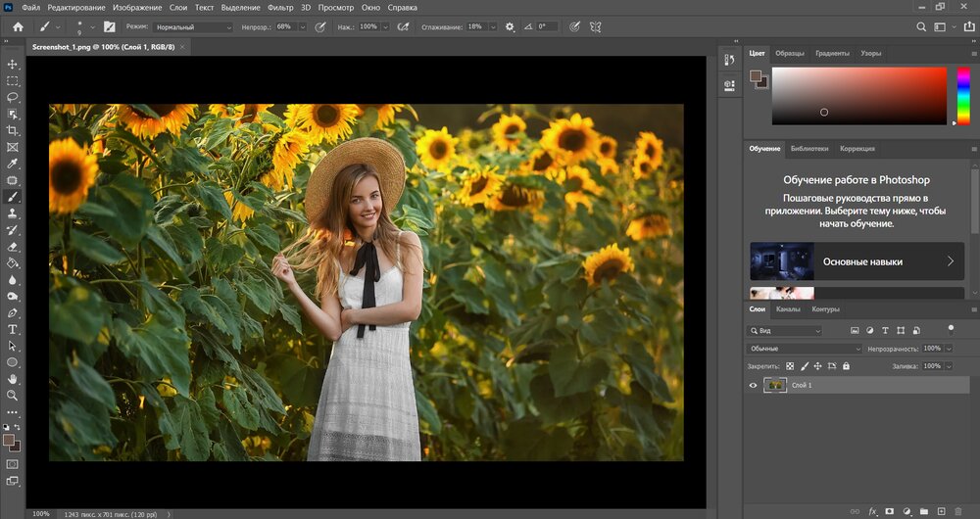This screenshot has height=519, width=980.
Task: Select the Crop tool
Action: (x=13, y=130)
